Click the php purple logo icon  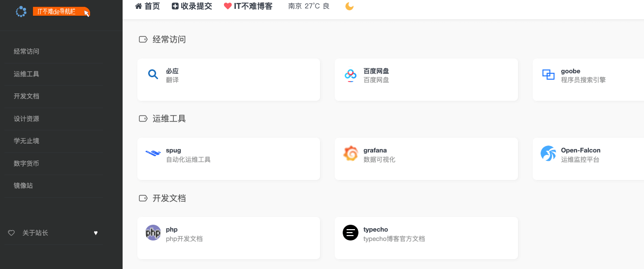click(x=153, y=233)
